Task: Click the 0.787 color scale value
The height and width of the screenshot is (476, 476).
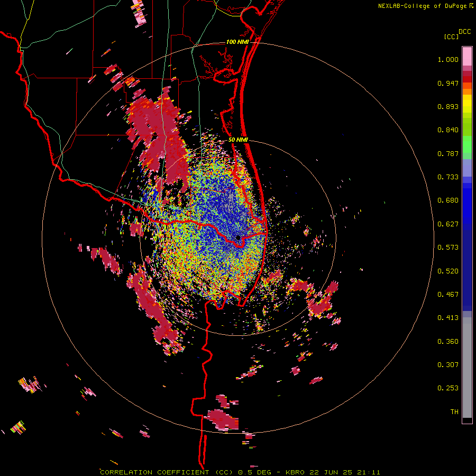Action: click(448, 153)
